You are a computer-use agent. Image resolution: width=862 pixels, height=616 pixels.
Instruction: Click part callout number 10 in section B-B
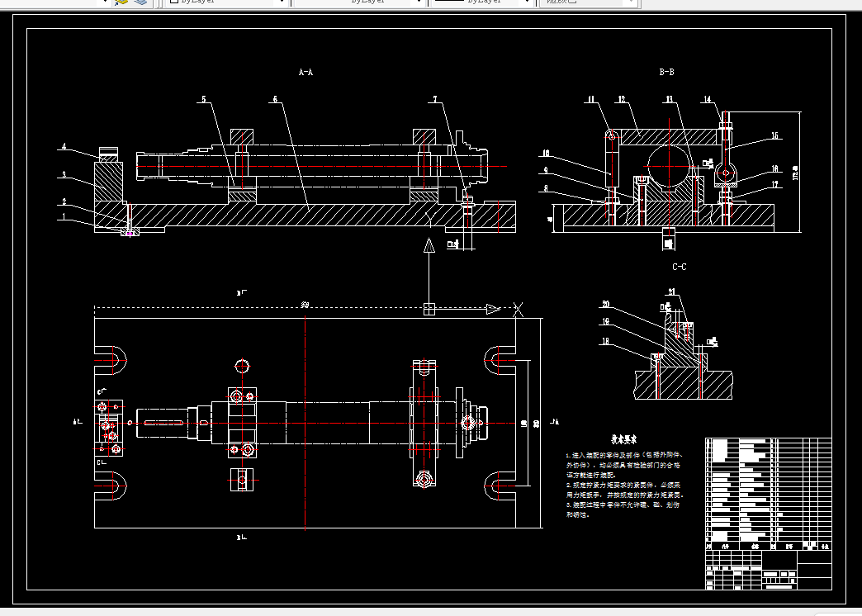(546, 154)
